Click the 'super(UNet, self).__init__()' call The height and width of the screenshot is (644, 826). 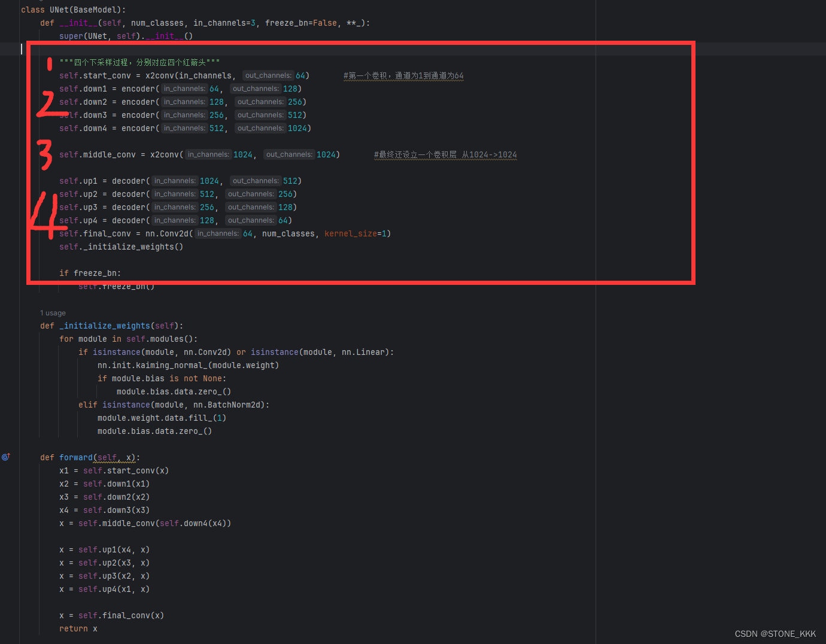(x=126, y=36)
